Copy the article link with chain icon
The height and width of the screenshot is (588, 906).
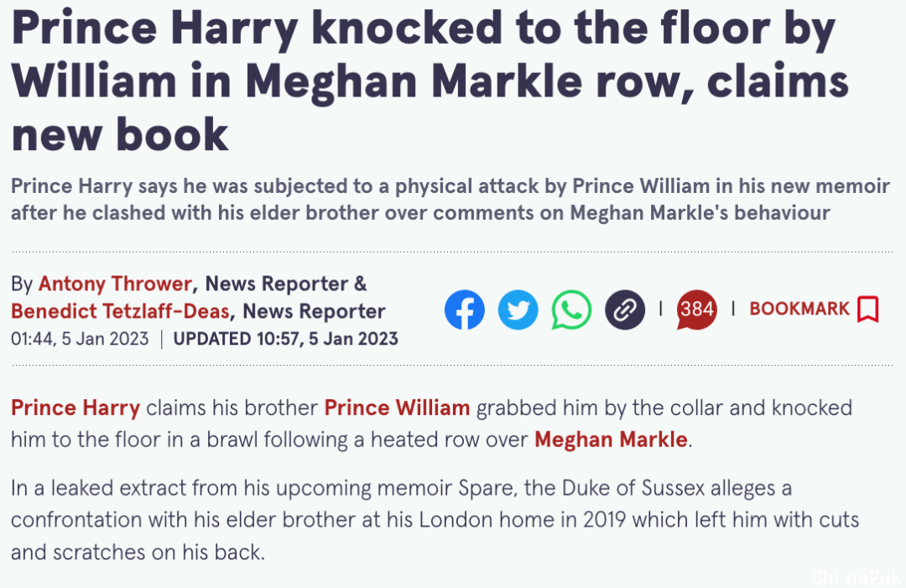click(625, 310)
